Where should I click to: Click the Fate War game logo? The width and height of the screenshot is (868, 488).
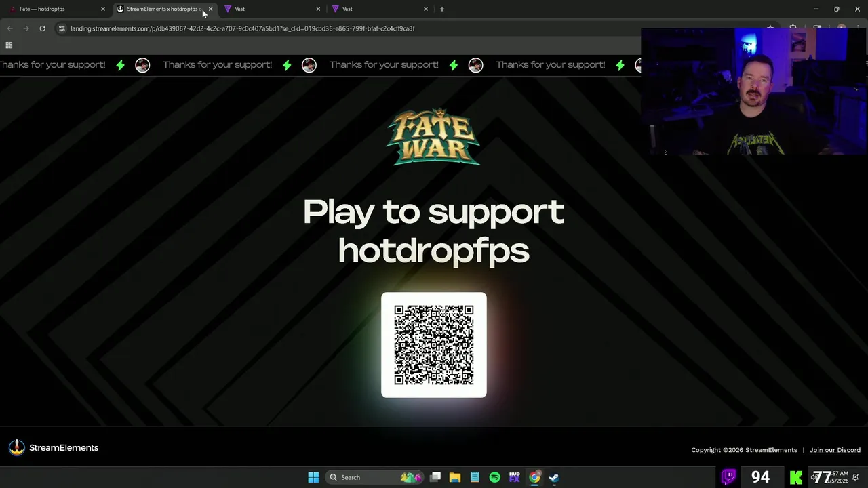click(x=433, y=137)
